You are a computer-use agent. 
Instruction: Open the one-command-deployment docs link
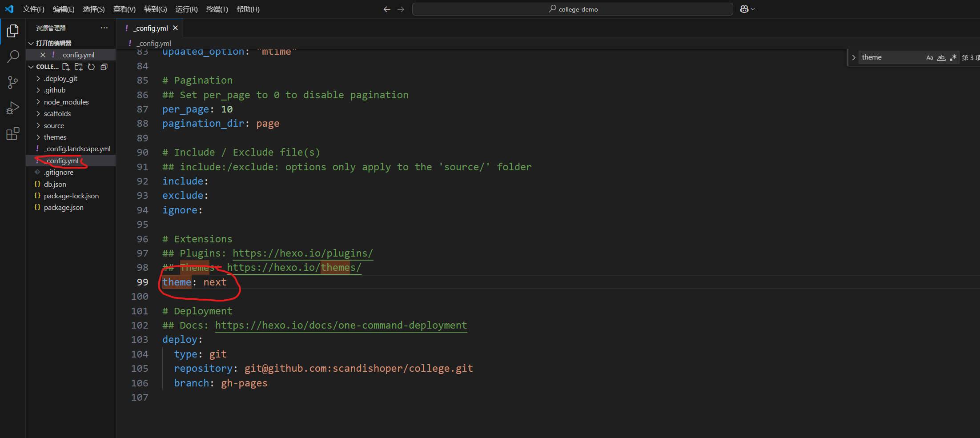point(341,325)
